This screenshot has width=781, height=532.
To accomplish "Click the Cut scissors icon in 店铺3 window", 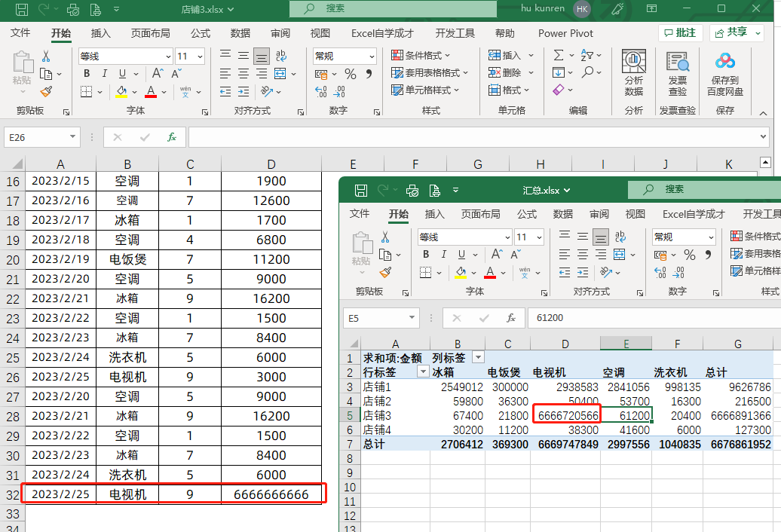I will [46, 57].
